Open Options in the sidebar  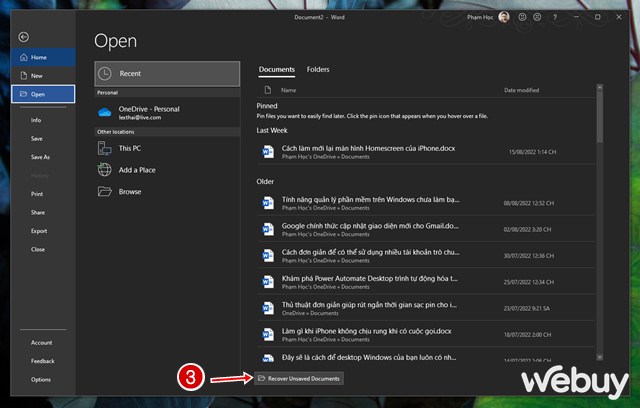click(41, 379)
